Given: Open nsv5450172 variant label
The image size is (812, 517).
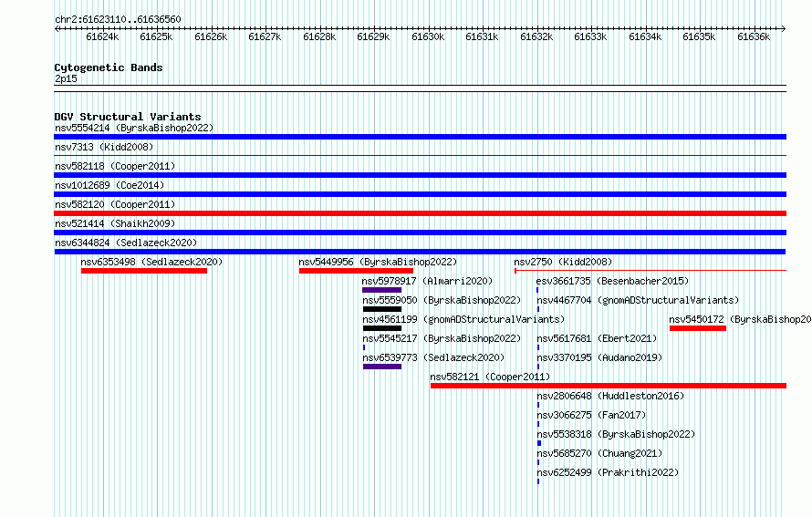Looking at the screenshot, I should [x=740, y=319].
